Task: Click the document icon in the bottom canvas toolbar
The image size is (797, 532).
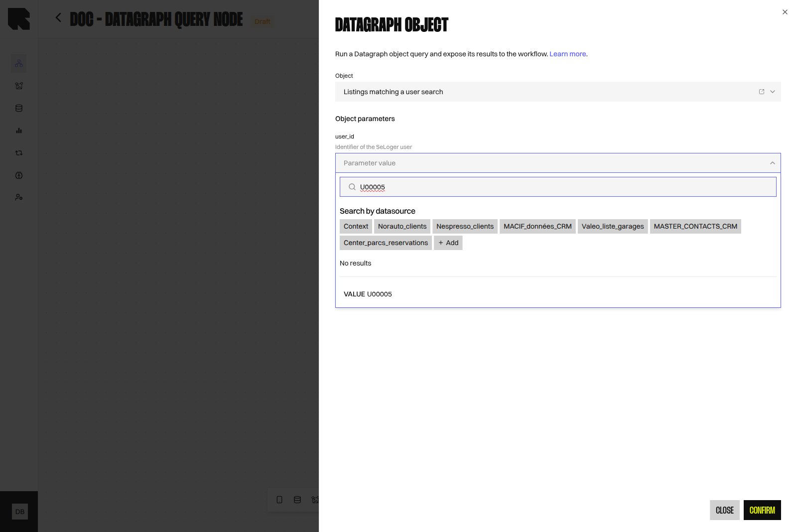Action: [x=279, y=500]
